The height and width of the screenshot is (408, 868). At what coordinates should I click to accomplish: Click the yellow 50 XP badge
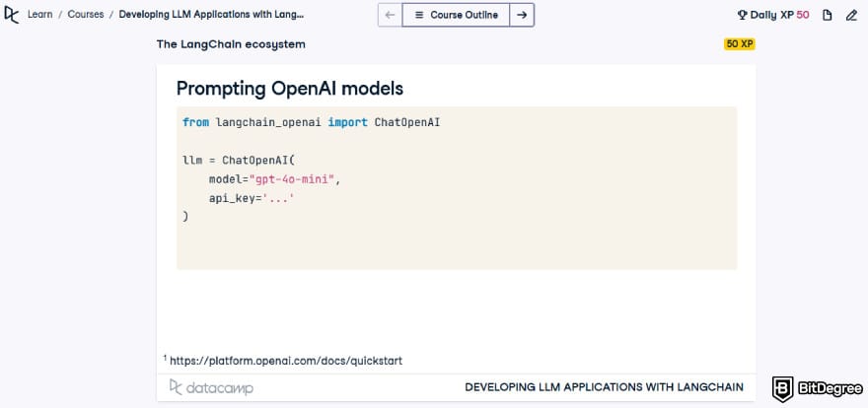tap(739, 44)
